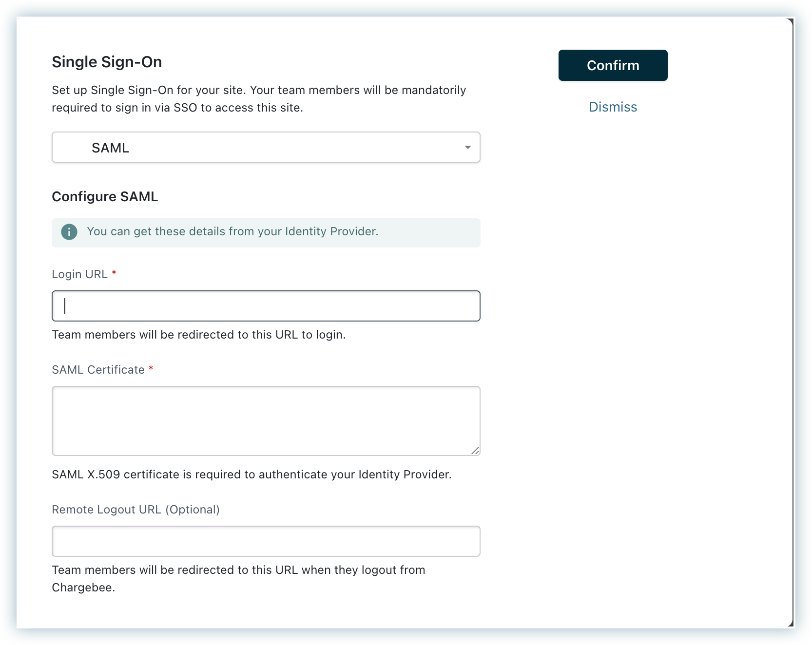Click the dropdown caret arrow beside SAML
This screenshot has height=645, width=812.
click(467, 147)
